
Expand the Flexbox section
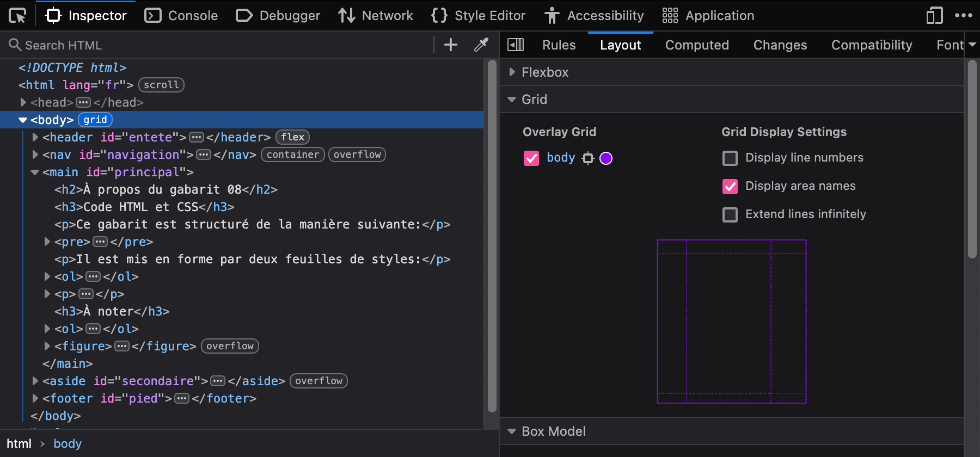(512, 72)
